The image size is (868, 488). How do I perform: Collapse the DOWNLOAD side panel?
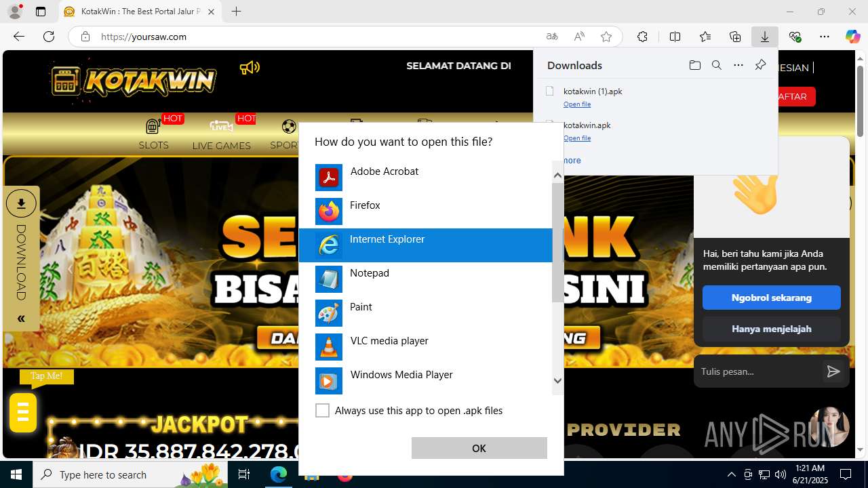click(x=21, y=319)
